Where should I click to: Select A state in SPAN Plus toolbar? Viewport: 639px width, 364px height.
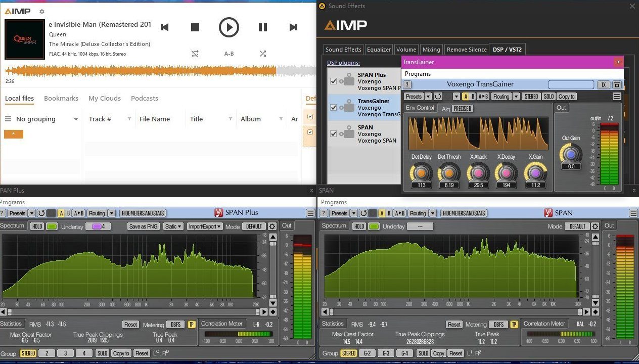point(61,213)
